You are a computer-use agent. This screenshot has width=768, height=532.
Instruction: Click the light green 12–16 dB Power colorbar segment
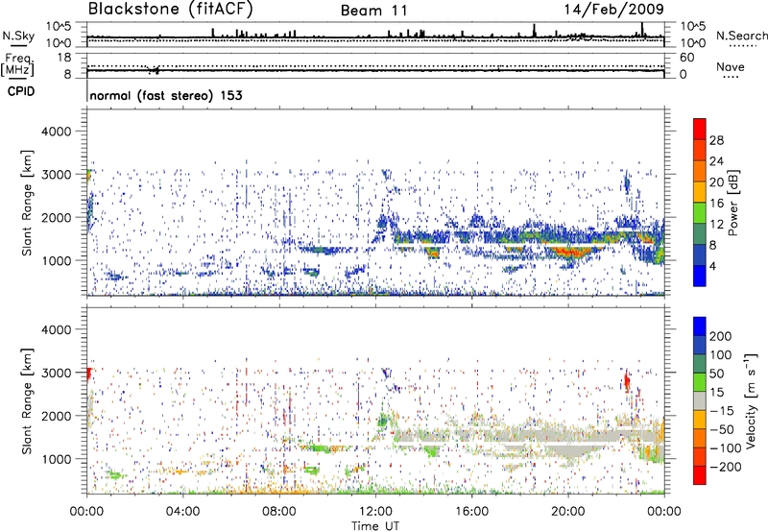[700, 212]
